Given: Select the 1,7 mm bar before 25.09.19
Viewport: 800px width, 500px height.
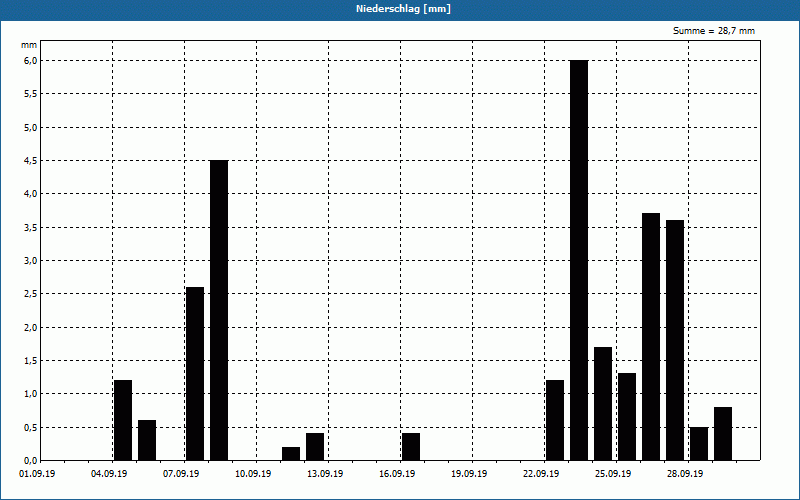Looking at the screenshot, I should [x=603, y=404].
